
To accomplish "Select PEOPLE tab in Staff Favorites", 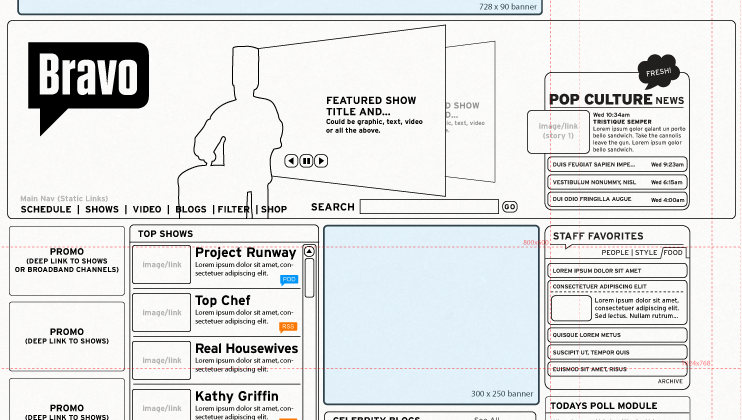I will point(615,253).
